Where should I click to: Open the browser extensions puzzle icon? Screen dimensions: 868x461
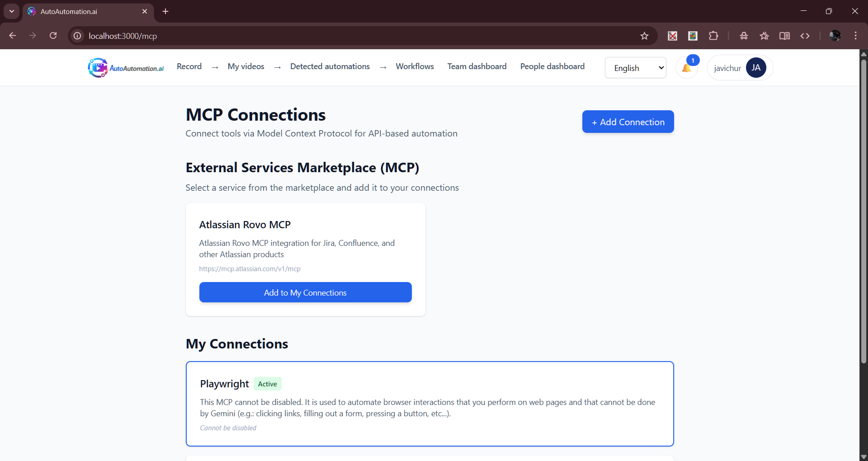[713, 36]
